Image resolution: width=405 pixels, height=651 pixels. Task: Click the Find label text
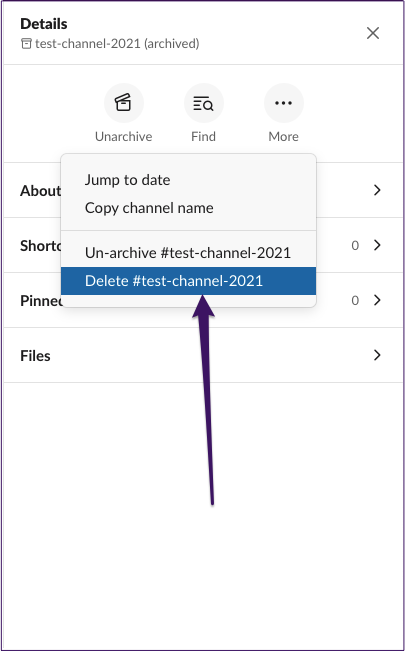pos(204,137)
